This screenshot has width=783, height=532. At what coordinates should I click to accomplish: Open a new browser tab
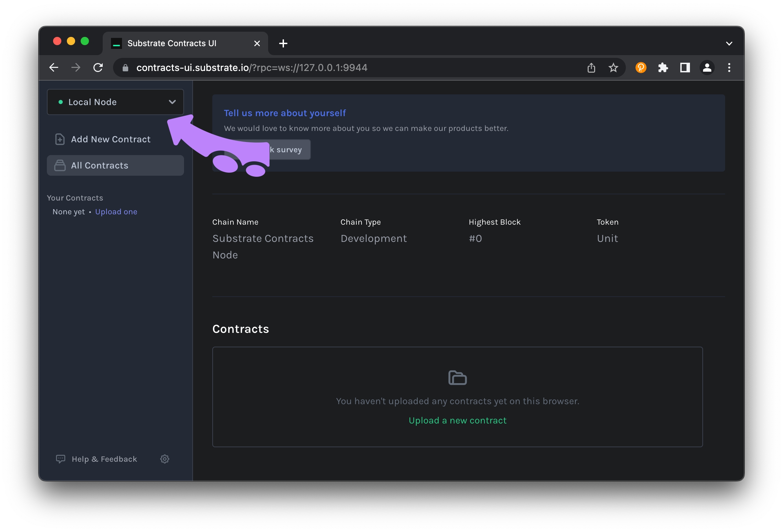(x=283, y=43)
